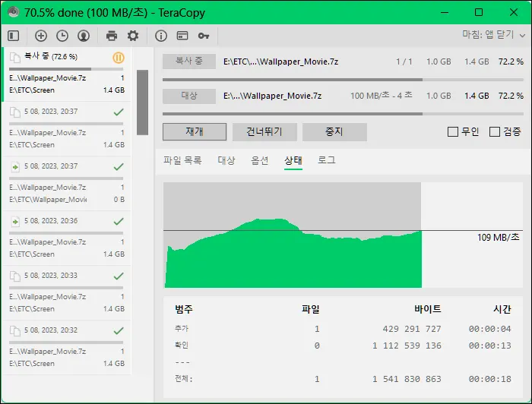532x404 pixels.
Task: Click the 추가 category row label
Action: click(182, 328)
